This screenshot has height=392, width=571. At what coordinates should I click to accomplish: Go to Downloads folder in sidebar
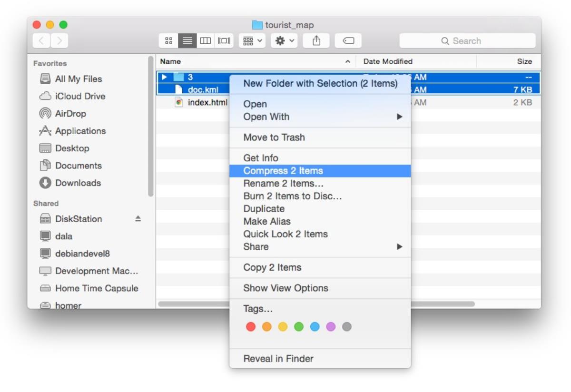tap(78, 183)
